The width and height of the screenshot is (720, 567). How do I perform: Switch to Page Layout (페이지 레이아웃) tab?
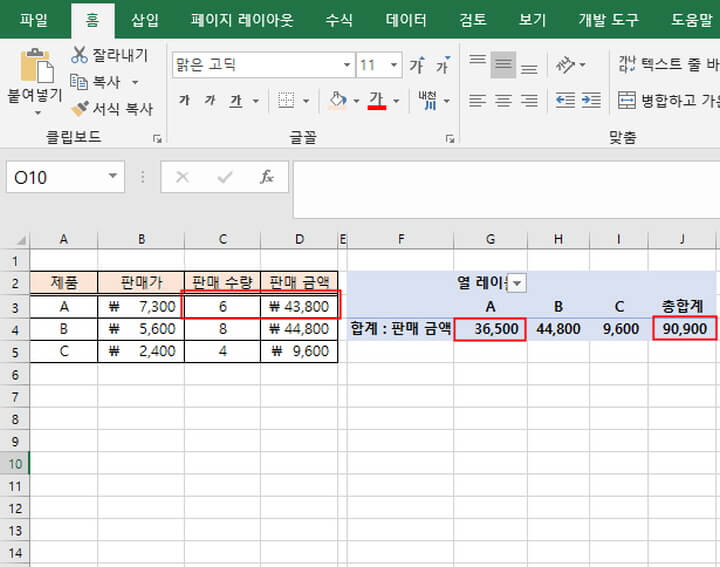coord(242,20)
